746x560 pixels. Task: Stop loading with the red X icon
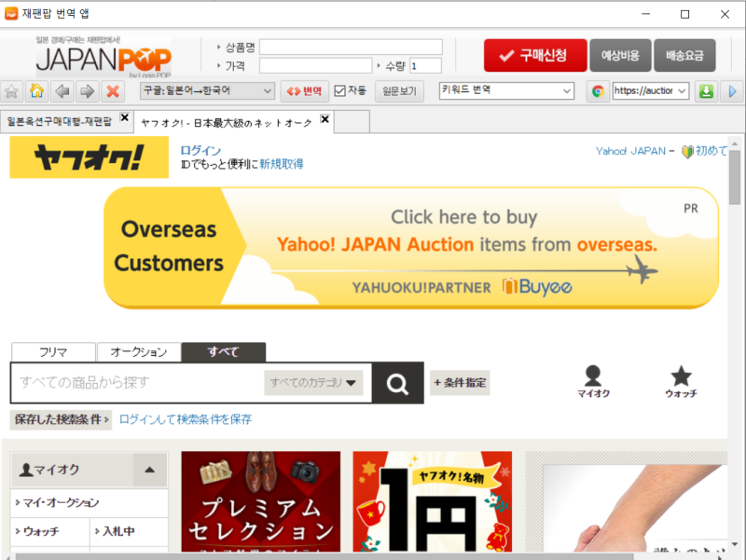[x=113, y=91]
